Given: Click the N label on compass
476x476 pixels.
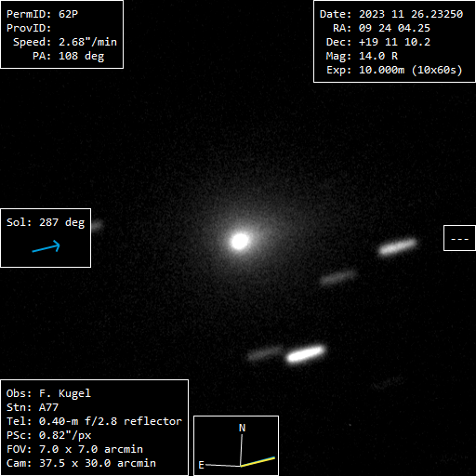Looking at the screenshot, I should 242,428.
